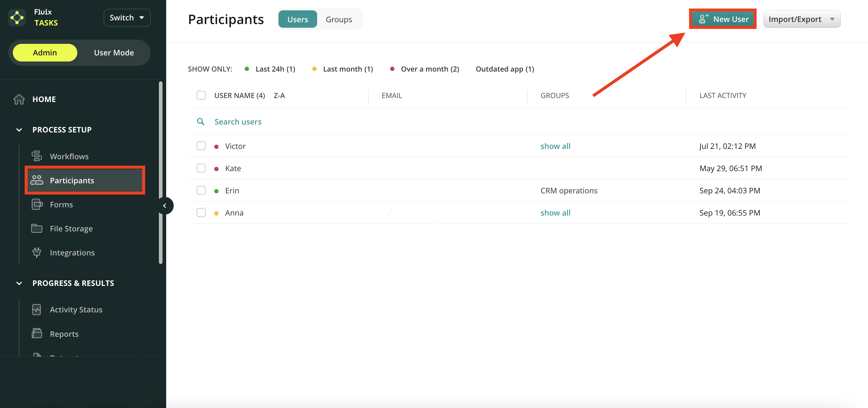Image resolution: width=868 pixels, height=408 pixels.
Task: Check the select-all users checkbox
Action: pyautogui.click(x=201, y=95)
